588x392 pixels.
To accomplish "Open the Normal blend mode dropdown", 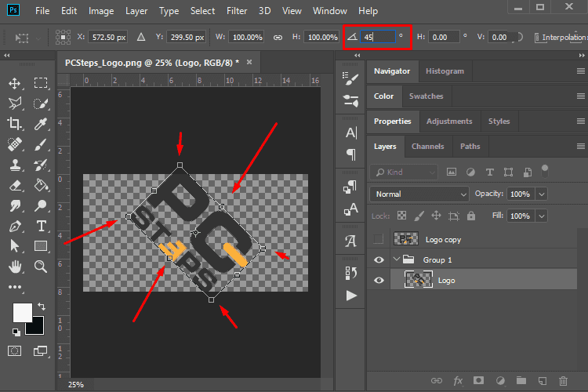I will (x=419, y=194).
